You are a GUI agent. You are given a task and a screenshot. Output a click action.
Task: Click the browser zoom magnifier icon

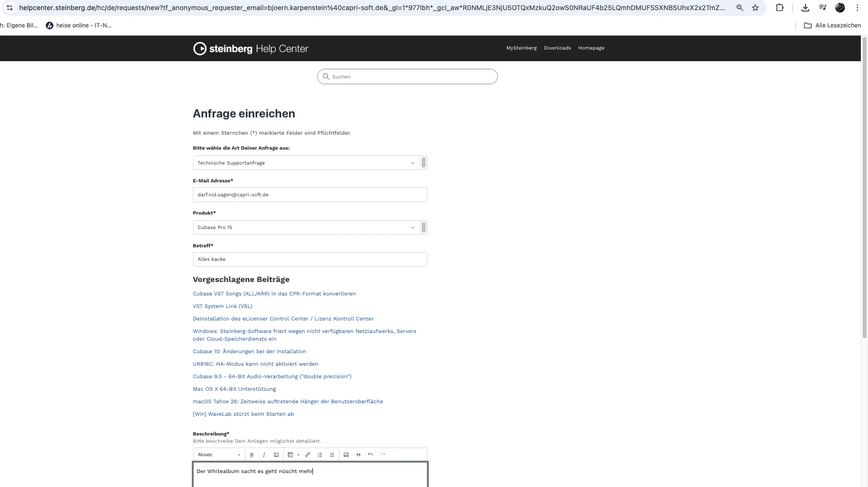(740, 8)
